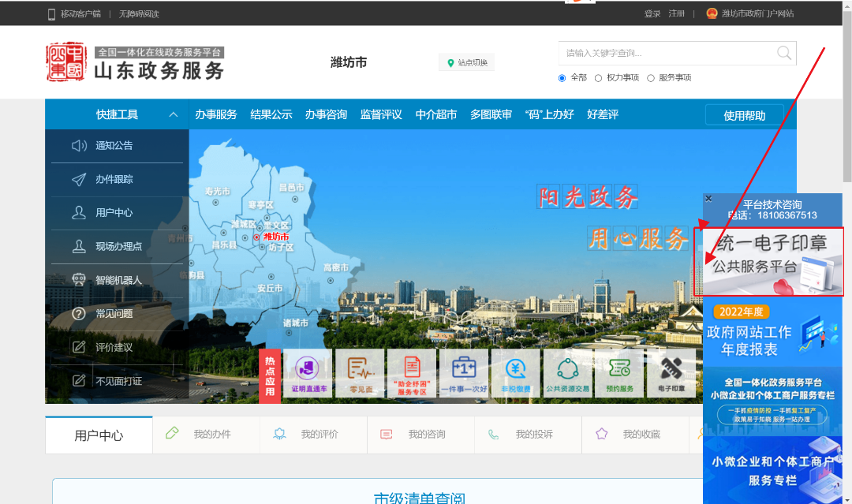Click the 潍坊市 city name text
Viewport: 852px width, 504px height.
tap(349, 62)
